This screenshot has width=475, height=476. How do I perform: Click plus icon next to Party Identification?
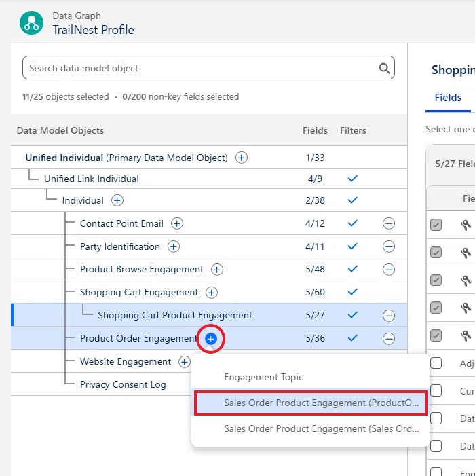click(x=174, y=246)
